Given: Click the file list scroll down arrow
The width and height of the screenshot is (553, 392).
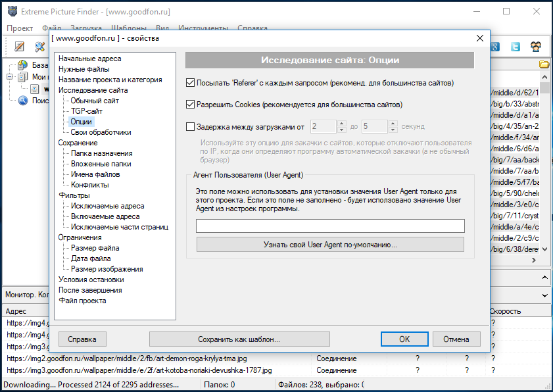Looking at the screenshot, I should pyautogui.click(x=544, y=249).
